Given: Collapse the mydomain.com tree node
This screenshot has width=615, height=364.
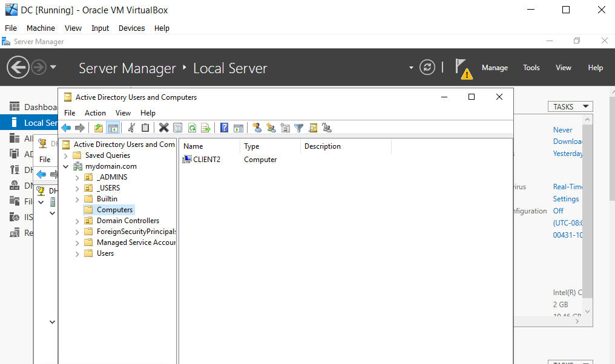Looking at the screenshot, I should pyautogui.click(x=67, y=166).
